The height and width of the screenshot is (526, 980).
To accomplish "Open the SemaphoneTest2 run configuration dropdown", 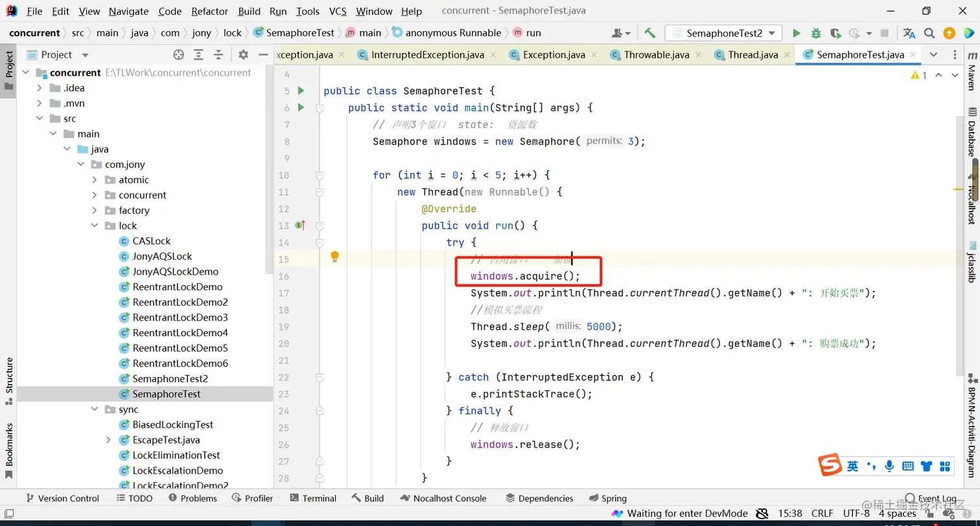I will pos(723,33).
